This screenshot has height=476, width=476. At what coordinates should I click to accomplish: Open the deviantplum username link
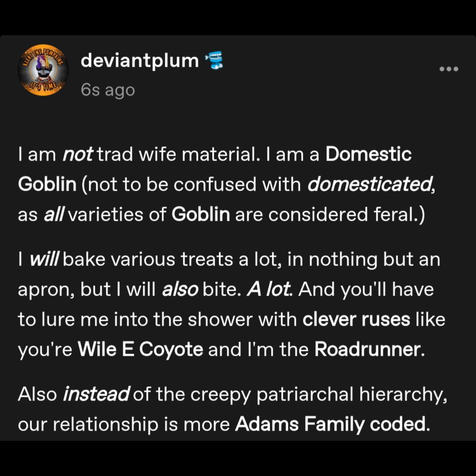[x=140, y=61]
